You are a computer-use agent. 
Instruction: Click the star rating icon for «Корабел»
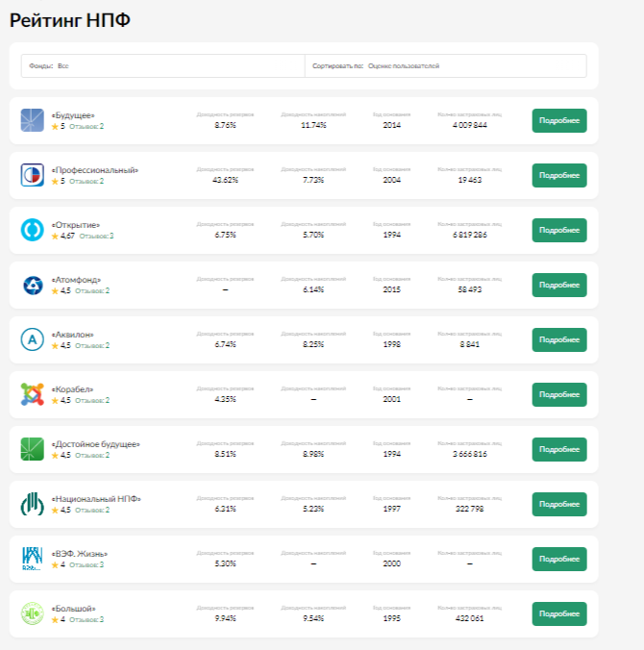click(x=55, y=400)
